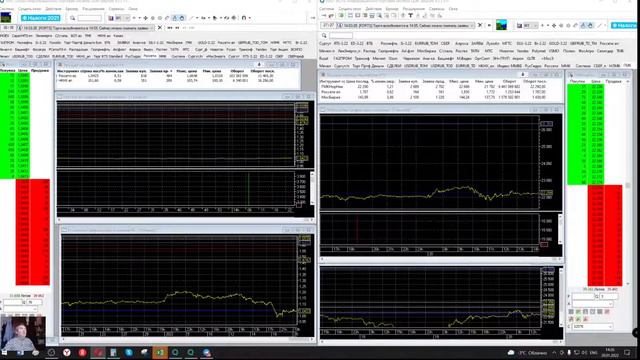Select the crosshair tool in right window toolbar

coord(554,26)
